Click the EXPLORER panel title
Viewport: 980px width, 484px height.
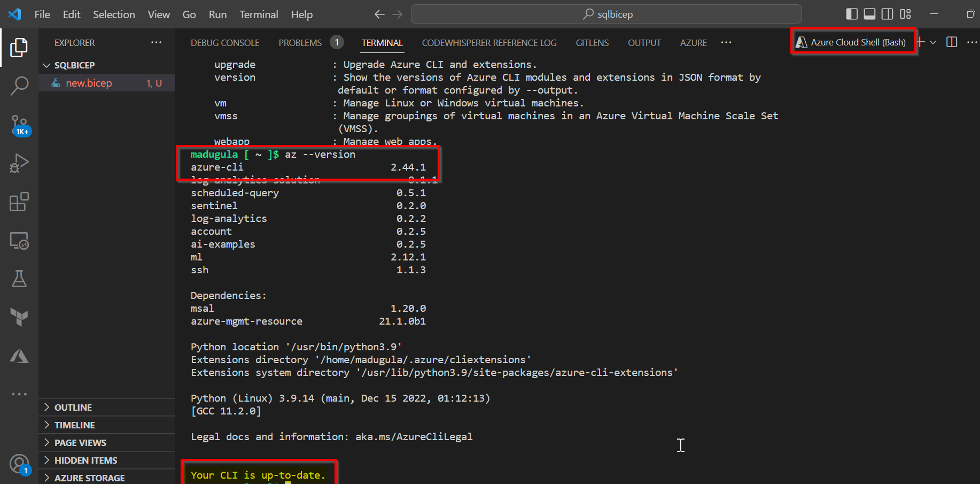(x=75, y=43)
